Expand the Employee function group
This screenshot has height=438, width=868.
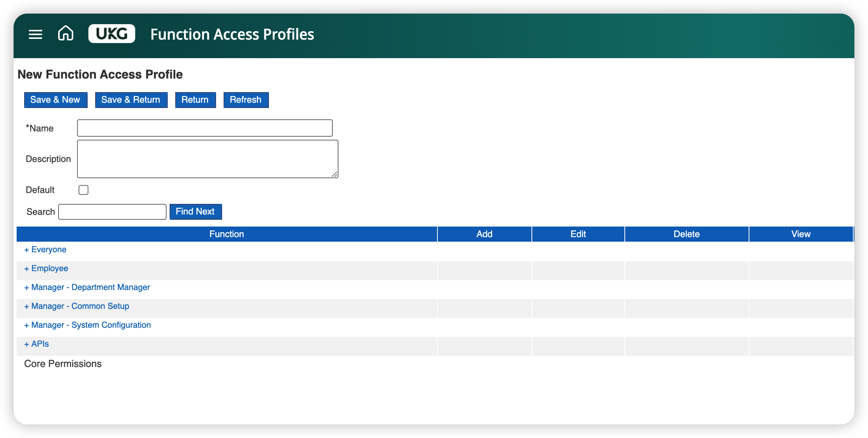click(x=46, y=268)
